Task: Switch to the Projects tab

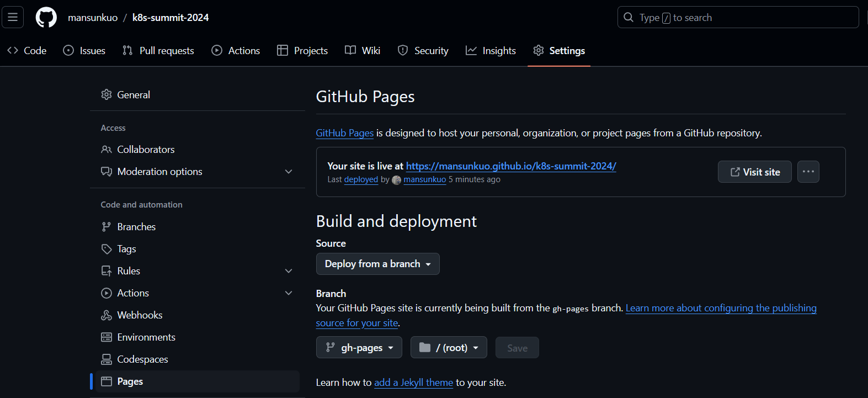Action: pyautogui.click(x=302, y=50)
